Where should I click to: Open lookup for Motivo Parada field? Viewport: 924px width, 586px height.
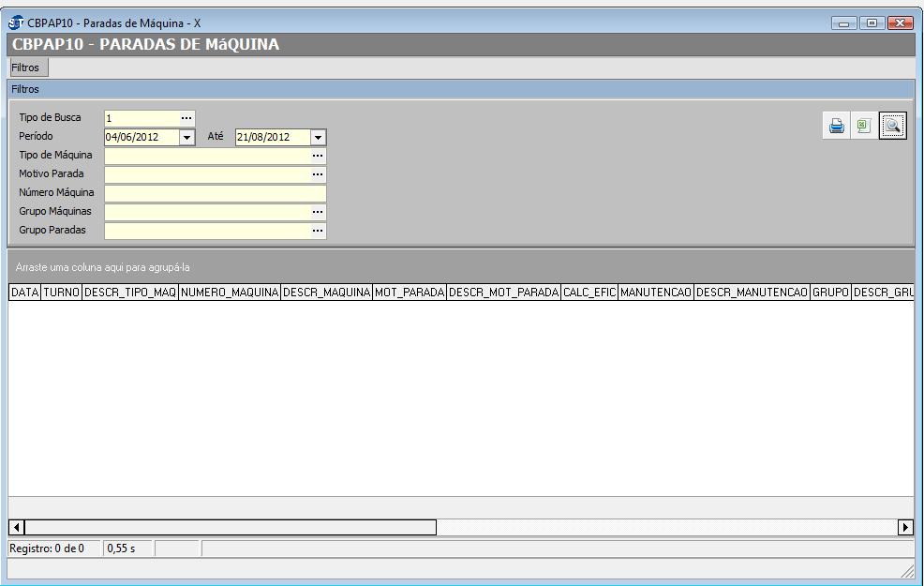318,174
